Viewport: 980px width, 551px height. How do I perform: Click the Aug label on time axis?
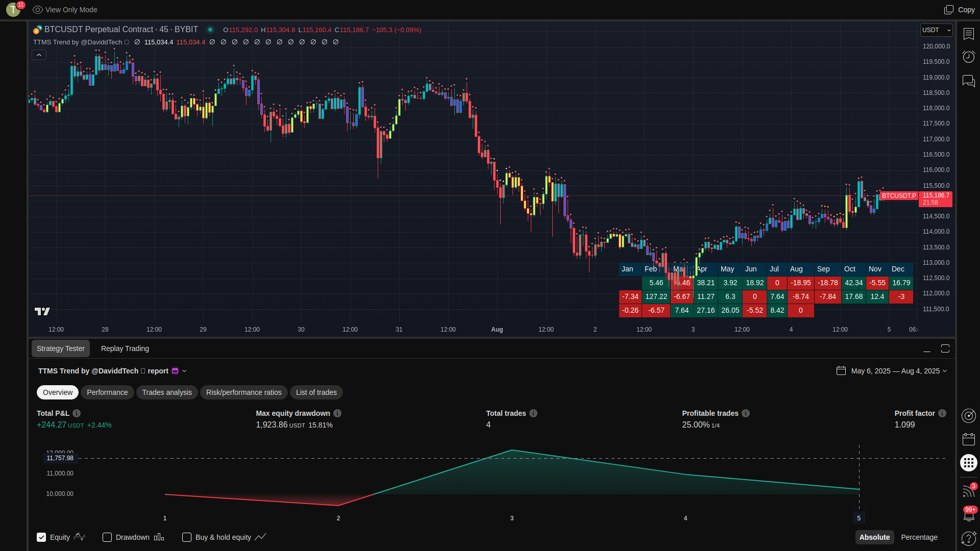pyautogui.click(x=497, y=330)
